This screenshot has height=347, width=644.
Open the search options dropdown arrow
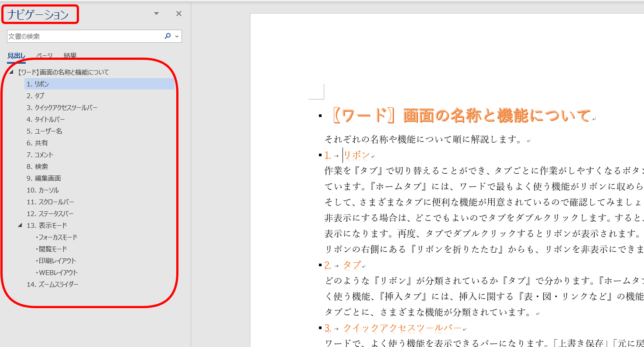[x=177, y=37]
